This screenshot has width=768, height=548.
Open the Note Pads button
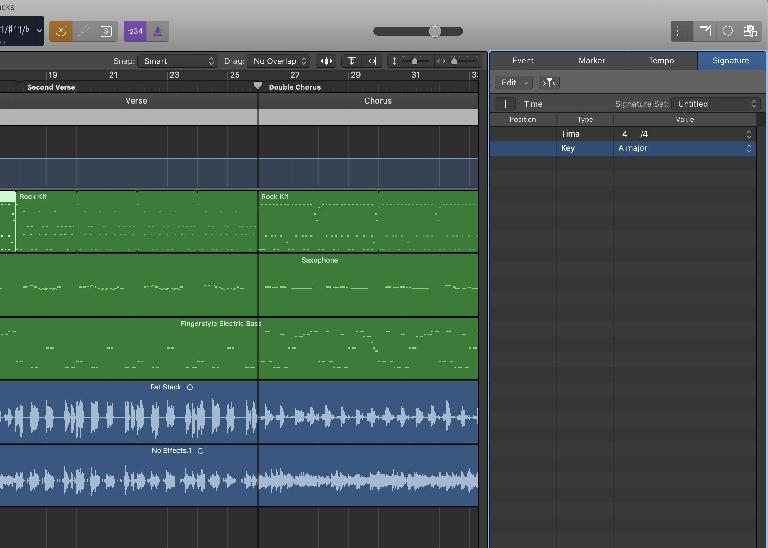pos(705,31)
